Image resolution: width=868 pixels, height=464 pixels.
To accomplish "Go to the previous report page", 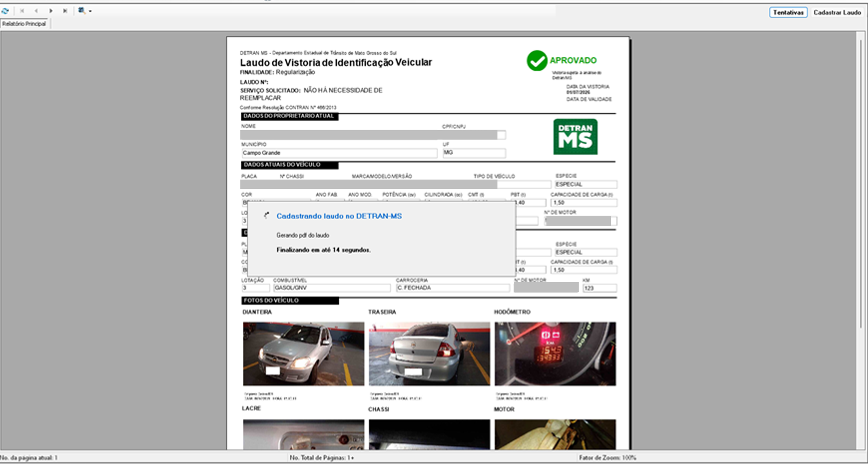I will [36, 11].
